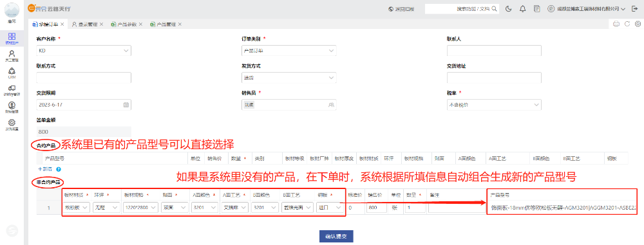644x245 pixels.
Task: Click the blue help icon beside +新增
Action: [59, 168]
